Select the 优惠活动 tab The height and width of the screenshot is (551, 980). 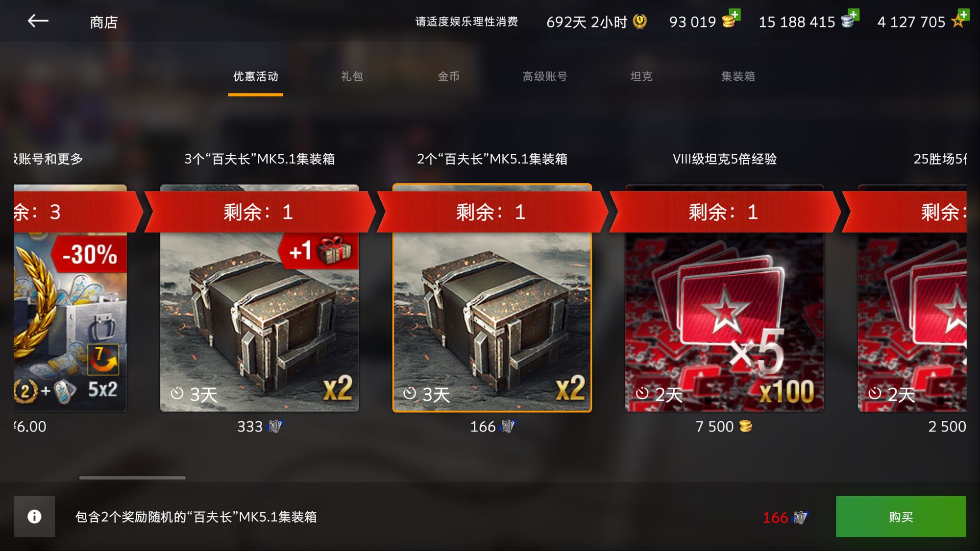click(256, 76)
